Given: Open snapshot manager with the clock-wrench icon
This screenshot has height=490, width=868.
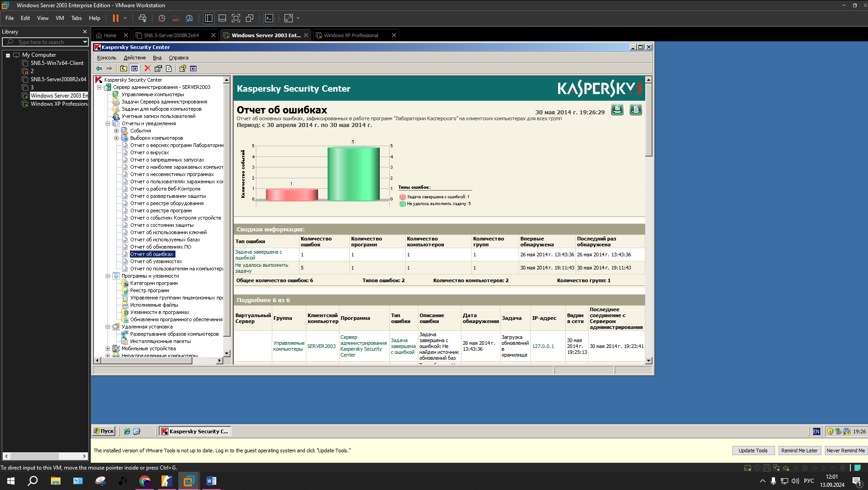Looking at the screenshot, I should (x=189, y=18).
